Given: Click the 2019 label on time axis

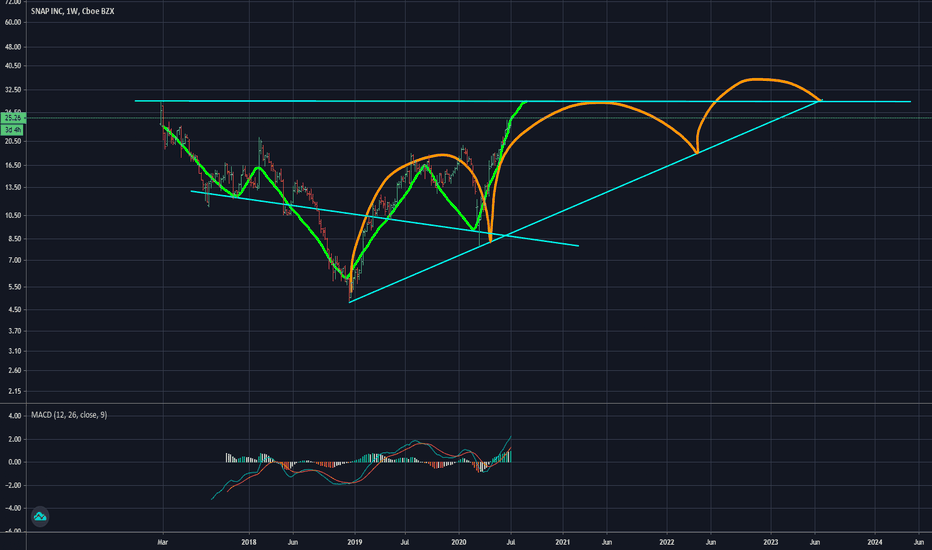Looking at the screenshot, I should pos(355,542).
